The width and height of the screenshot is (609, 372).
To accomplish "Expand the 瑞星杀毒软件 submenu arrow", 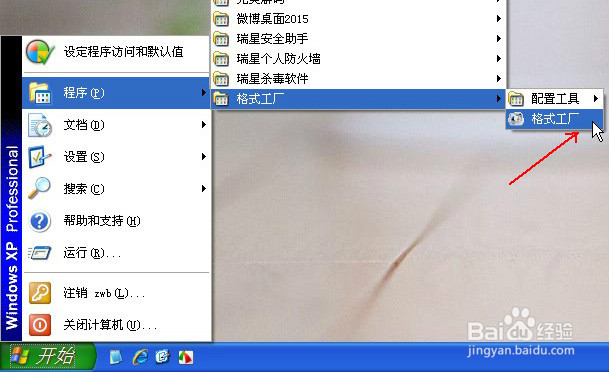I will point(499,78).
